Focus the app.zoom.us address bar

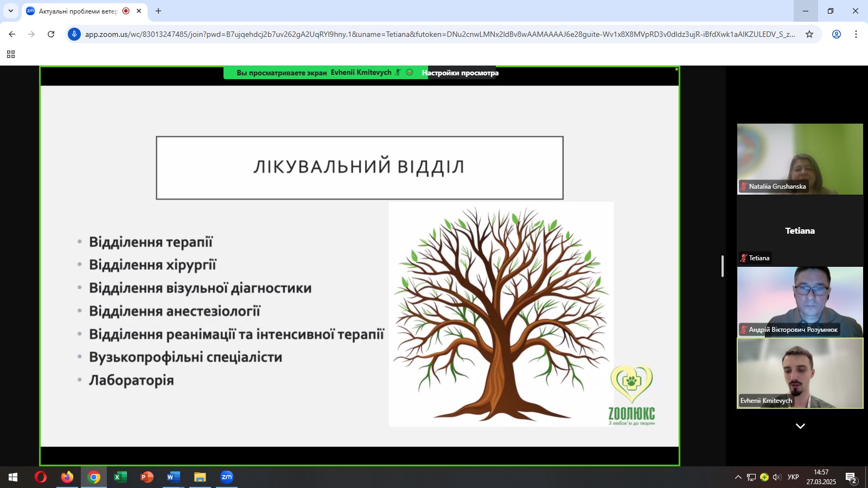439,34
